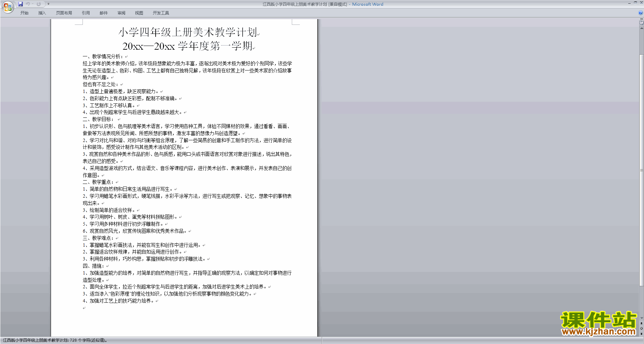Viewport: 644px width, 344px height.
Task: Click the heading 四、措施
Action: coord(94,266)
